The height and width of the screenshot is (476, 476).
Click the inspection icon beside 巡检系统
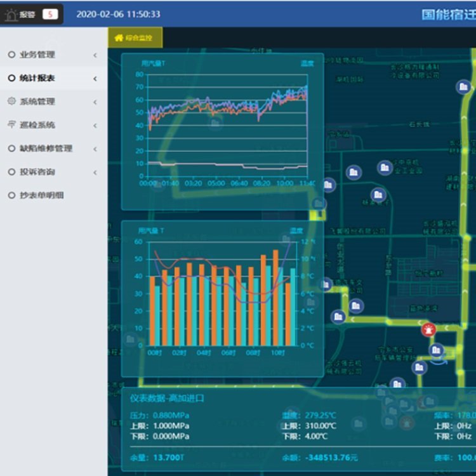11,125
